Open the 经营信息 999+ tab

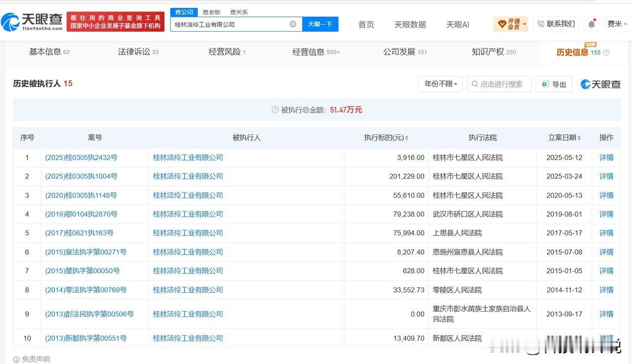click(x=316, y=52)
